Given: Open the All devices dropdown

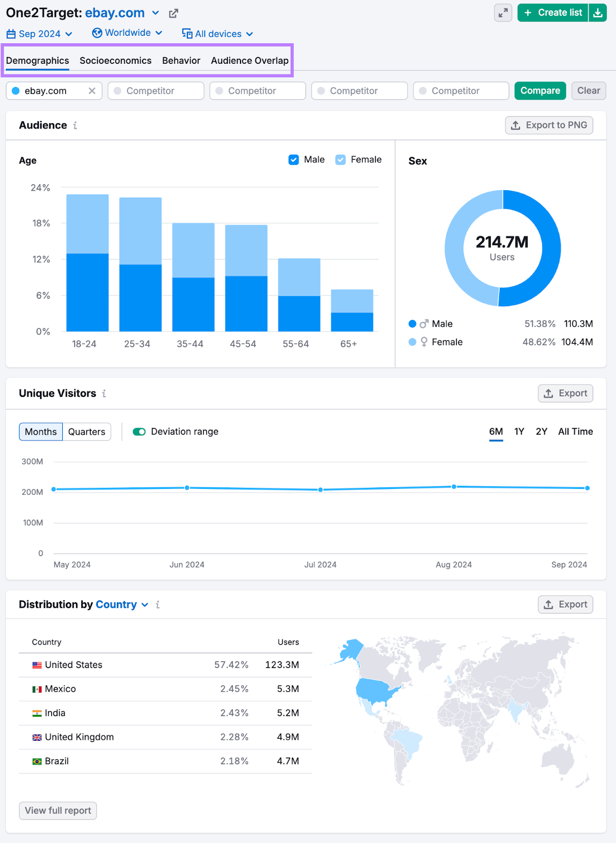Looking at the screenshot, I should pos(217,34).
